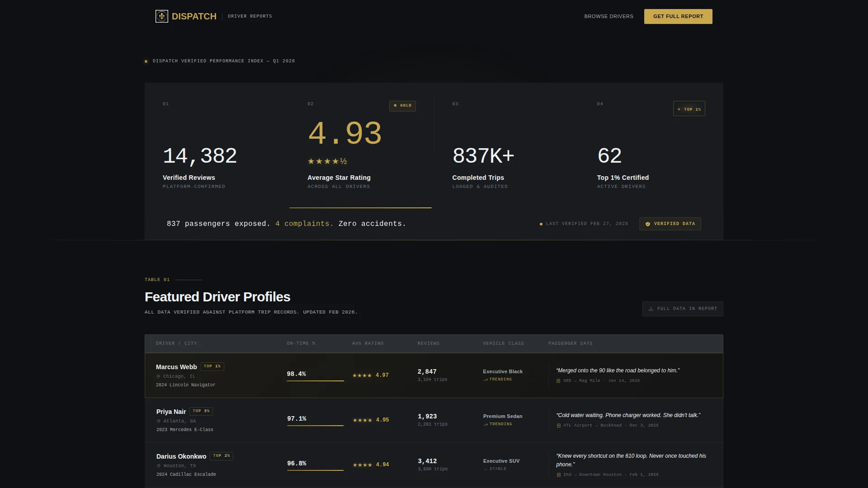Open Priya Nair driver profile
The width and height of the screenshot is (868, 488).
click(x=171, y=412)
